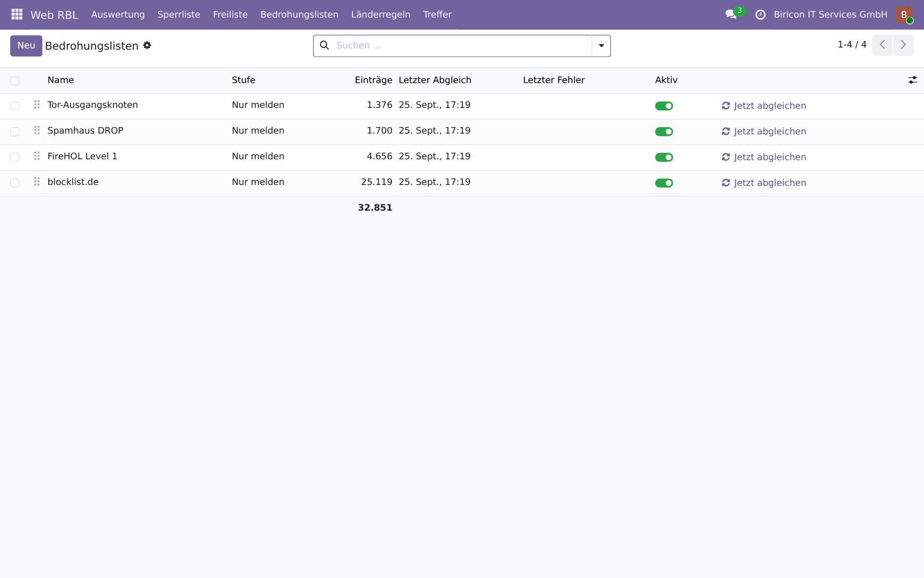Open the Tor-Ausgangsknoten record
The height and width of the screenshot is (578, 924).
point(92,105)
